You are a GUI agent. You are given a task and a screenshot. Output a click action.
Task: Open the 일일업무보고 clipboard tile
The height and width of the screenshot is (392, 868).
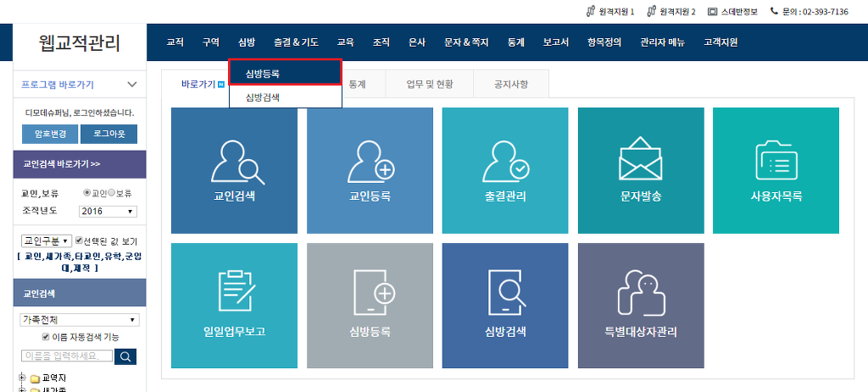[x=234, y=305]
